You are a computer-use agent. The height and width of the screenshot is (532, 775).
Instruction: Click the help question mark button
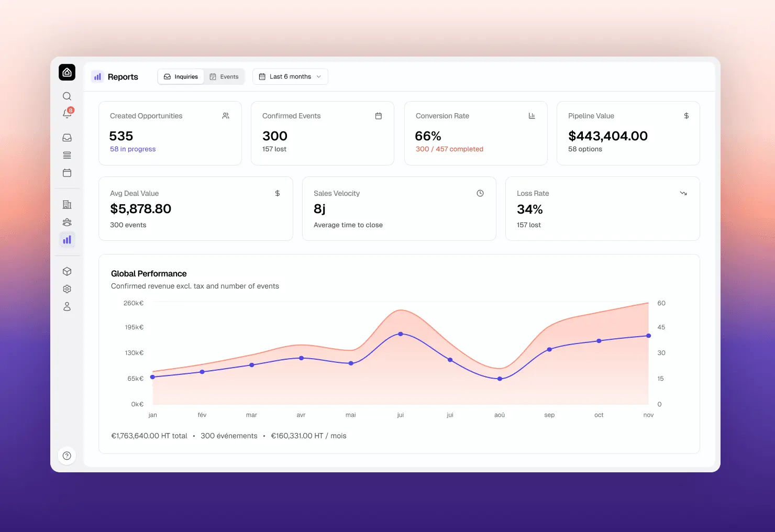click(x=67, y=456)
